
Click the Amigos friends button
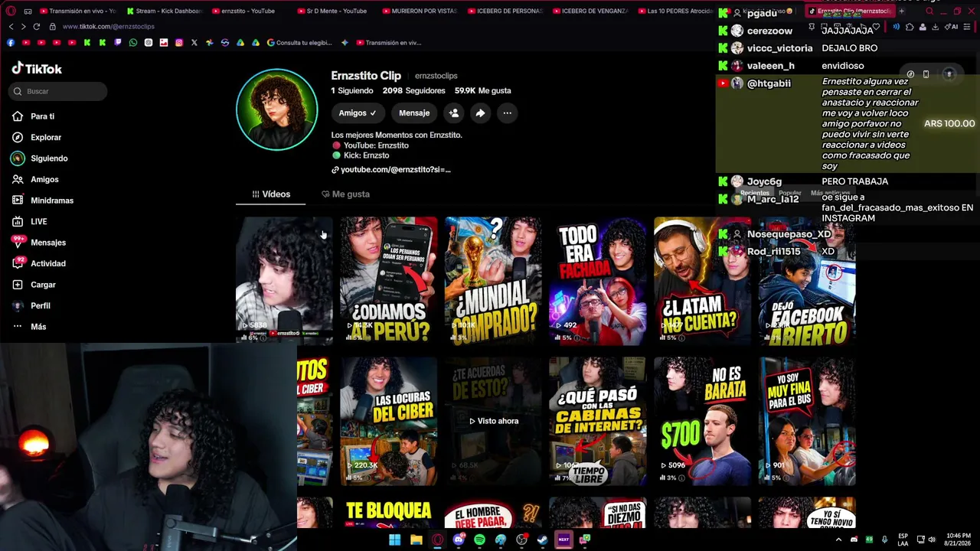358,113
